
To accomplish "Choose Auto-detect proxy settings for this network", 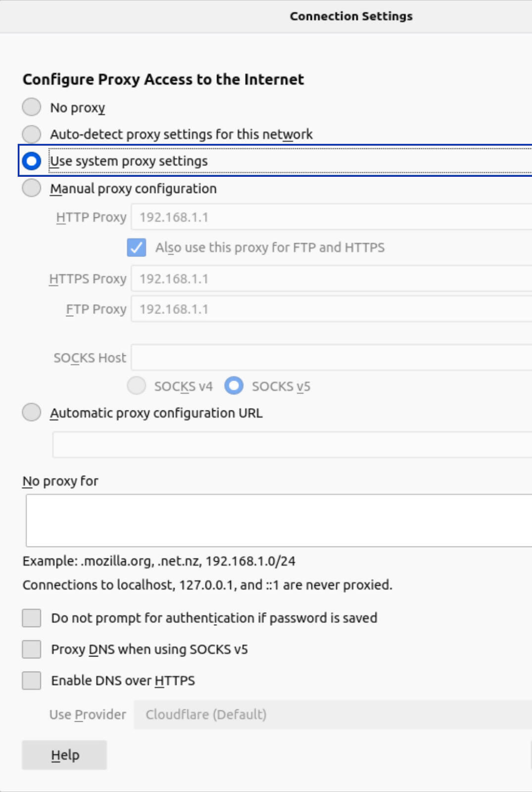I will [x=31, y=134].
